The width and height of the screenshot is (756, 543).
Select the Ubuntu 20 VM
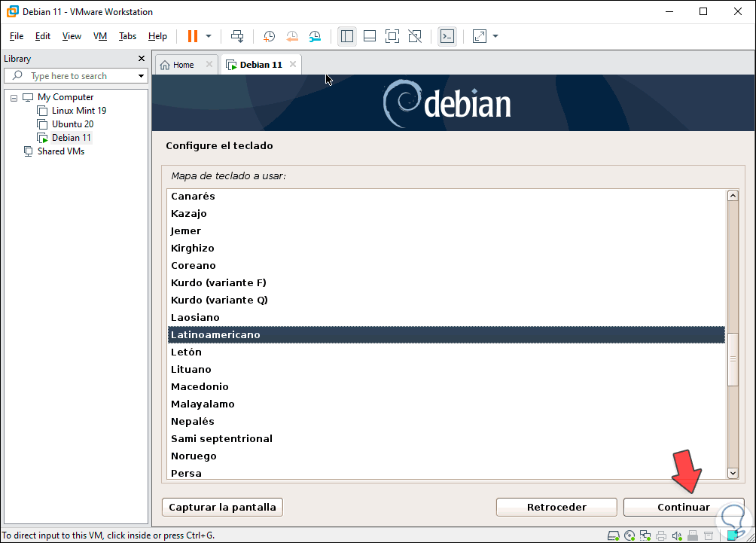72,124
